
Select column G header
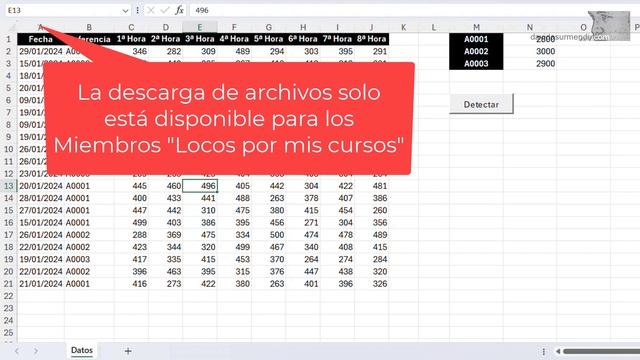269,27
